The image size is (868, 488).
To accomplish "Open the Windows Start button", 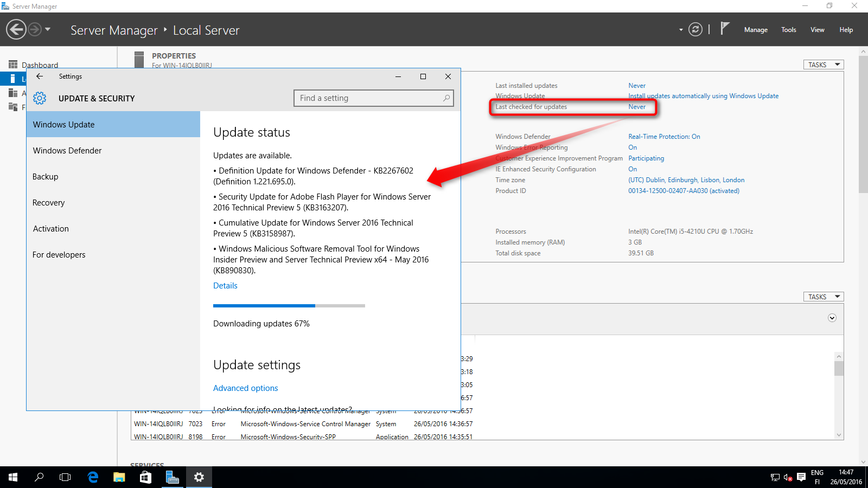I will (x=13, y=477).
